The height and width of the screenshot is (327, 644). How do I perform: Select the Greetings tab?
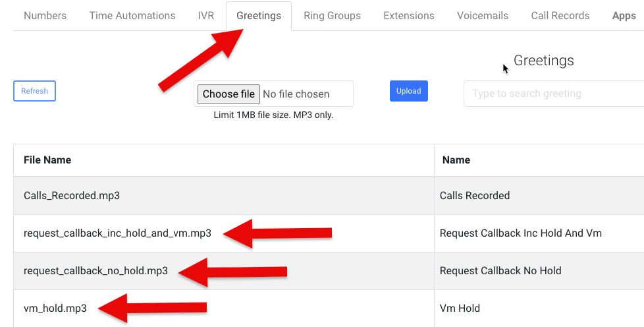point(259,16)
